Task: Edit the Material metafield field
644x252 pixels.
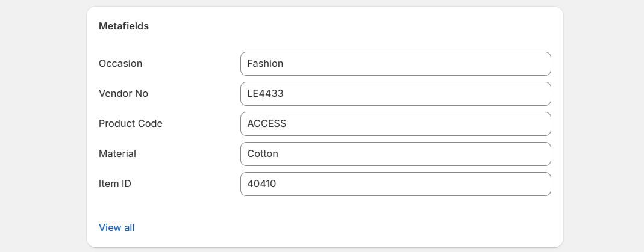Action: (x=395, y=154)
